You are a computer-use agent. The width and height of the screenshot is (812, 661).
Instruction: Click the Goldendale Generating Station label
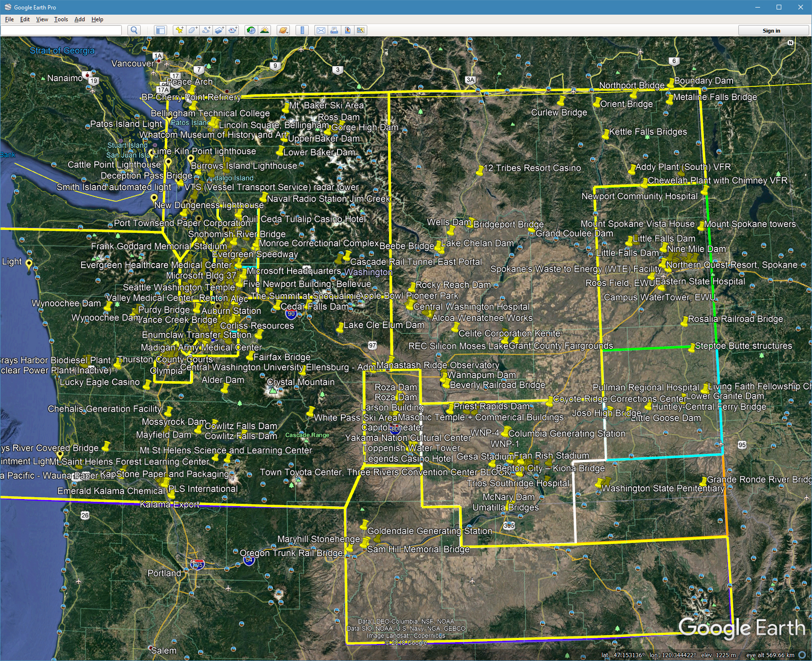tap(430, 531)
